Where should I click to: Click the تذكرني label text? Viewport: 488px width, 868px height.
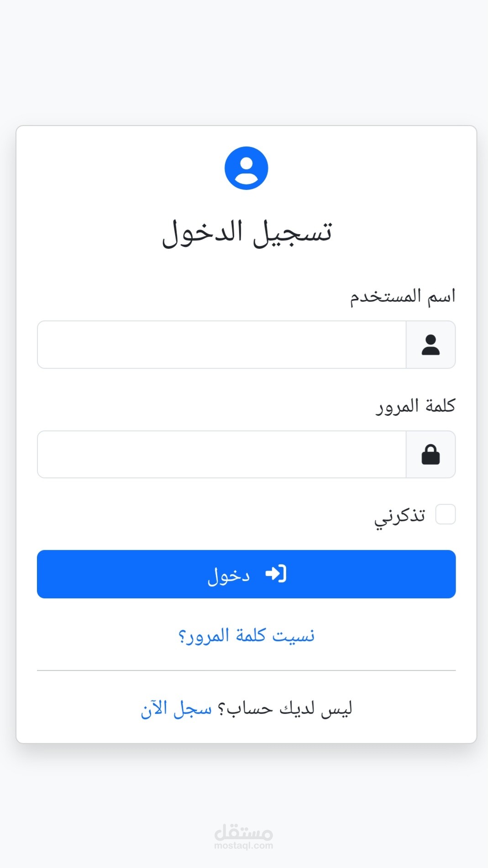(400, 516)
